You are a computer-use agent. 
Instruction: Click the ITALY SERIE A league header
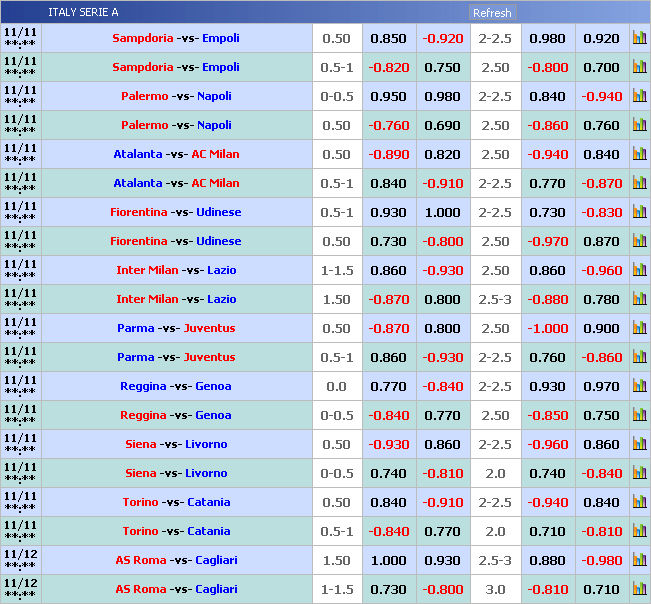(x=83, y=13)
